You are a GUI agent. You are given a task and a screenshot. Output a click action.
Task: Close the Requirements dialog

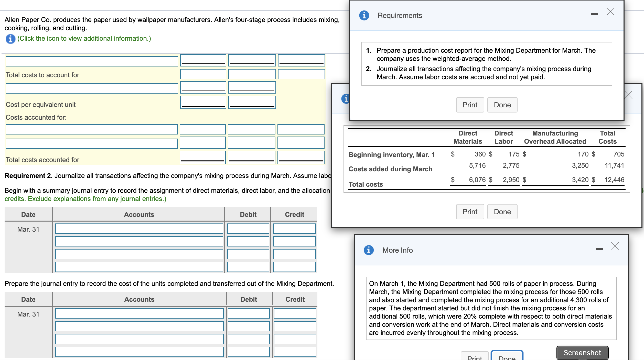pyautogui.click(x=611, y=12)
